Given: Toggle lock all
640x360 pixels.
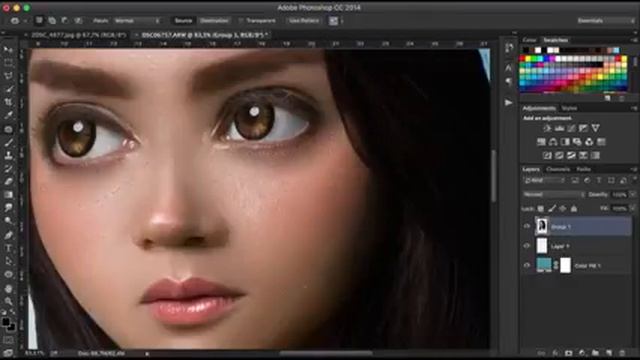Looking at the screenshot, I should pyautogui.click(x=574, y=209).
